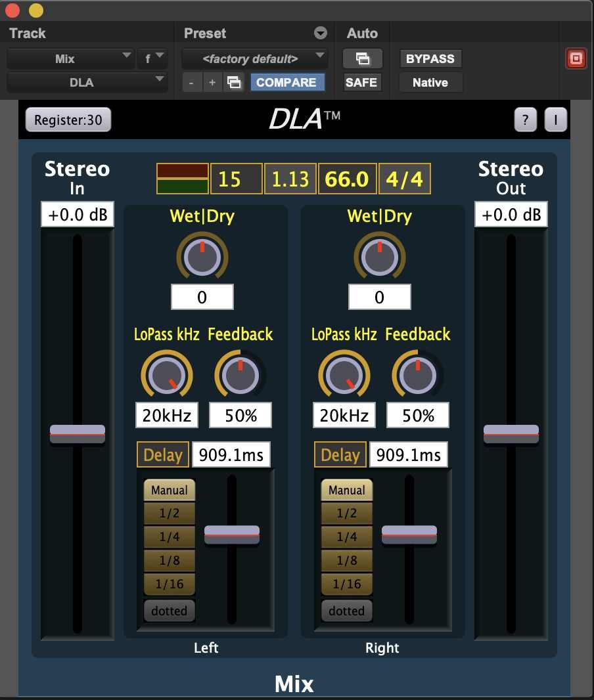Open the insert position 'f' dropdown
Viewport: 594px width, 700px height.
click(x=152, y=58)
